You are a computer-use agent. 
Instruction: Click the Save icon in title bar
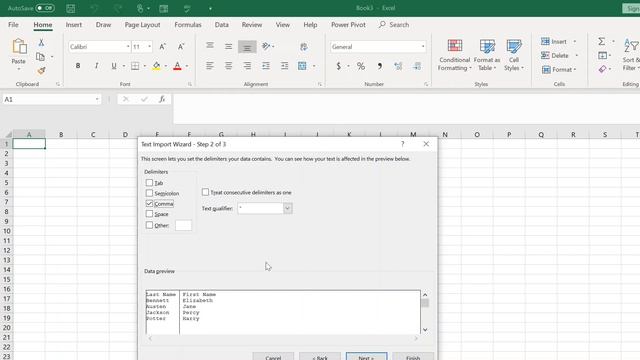point(71,8)
